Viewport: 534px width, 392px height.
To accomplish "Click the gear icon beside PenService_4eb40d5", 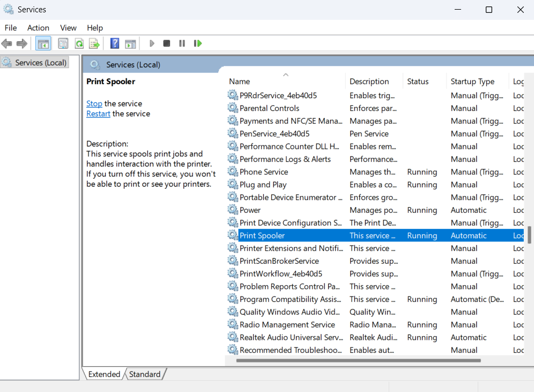I will click(x=233, y=134).
